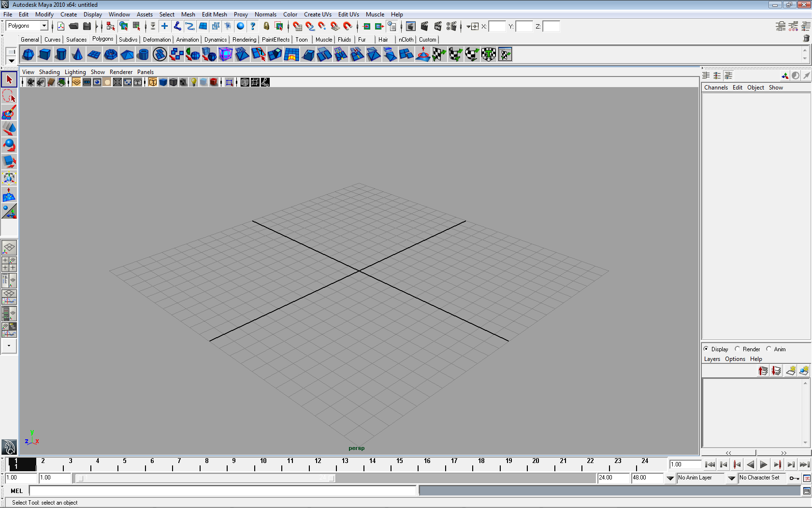Viewport: 812px width, 508px height.
Task: Choose the Lasso select tool
Action: [x=9, y=96]
